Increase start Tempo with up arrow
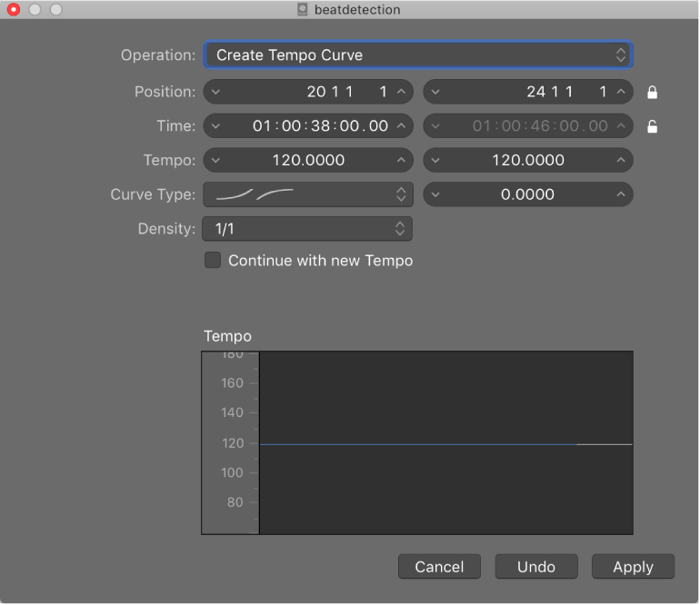The height and width of the screenshot is (605, 700). click(x=401, y=160)
